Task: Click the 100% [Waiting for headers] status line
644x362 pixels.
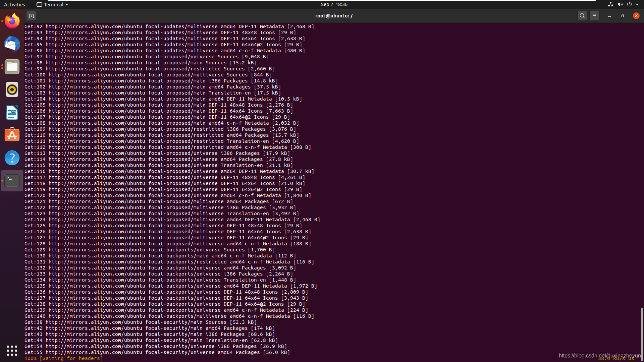Action: point(64,358)
